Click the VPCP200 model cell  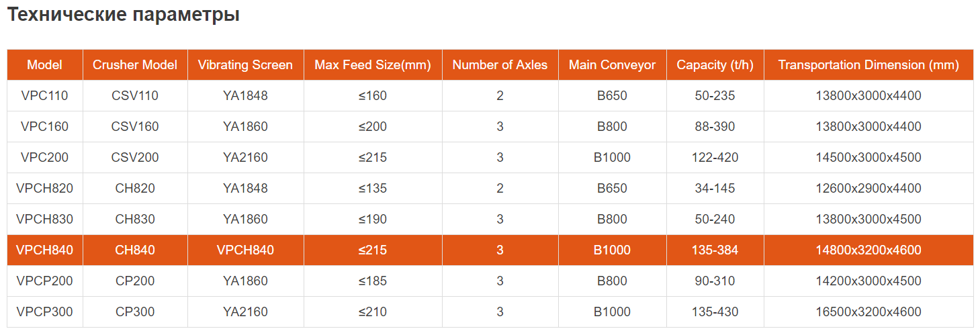[x=45, y=281]
